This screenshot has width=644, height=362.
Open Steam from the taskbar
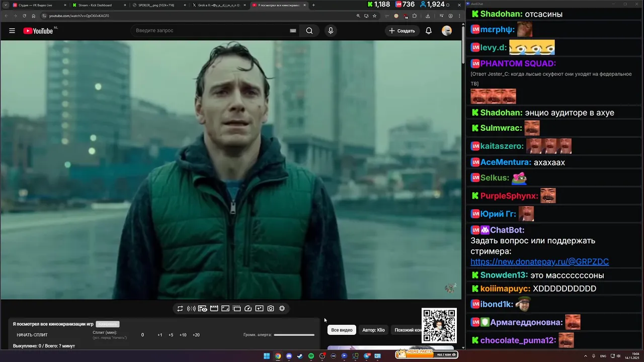point(300,356)
